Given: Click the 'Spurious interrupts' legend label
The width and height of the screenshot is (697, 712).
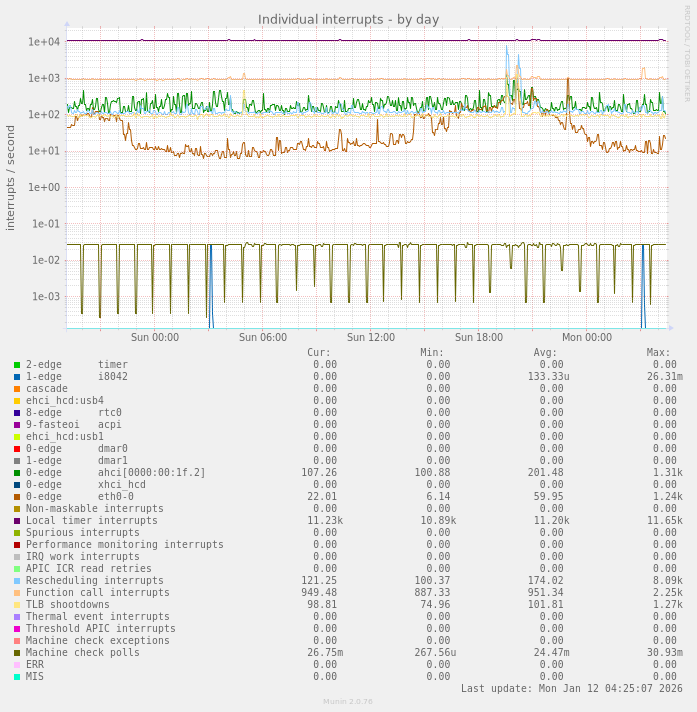Looking at the screenshot, I should coord(83,533).
